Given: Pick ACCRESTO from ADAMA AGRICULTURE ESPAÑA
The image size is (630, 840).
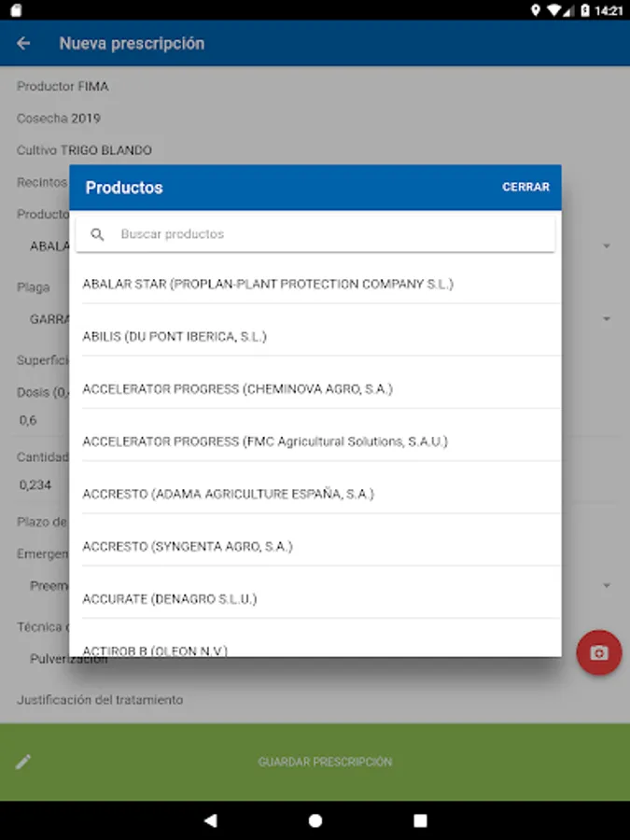Looking at the screenshot, I should click(321, 494).
